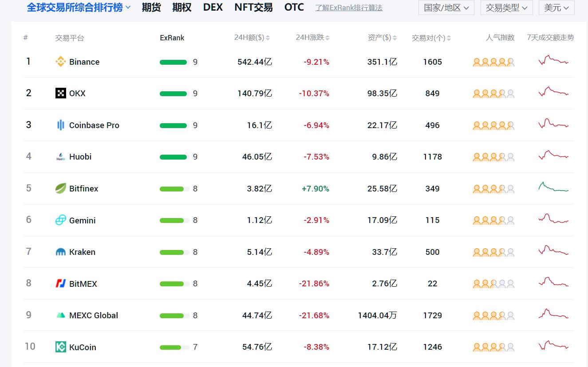Screen dimensions: 588x367
Task: Switch to the 期权 tab
Action: (182, 7)
